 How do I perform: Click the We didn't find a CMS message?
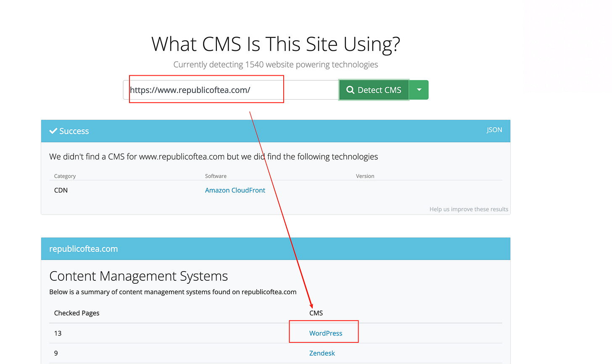(214, 157)
